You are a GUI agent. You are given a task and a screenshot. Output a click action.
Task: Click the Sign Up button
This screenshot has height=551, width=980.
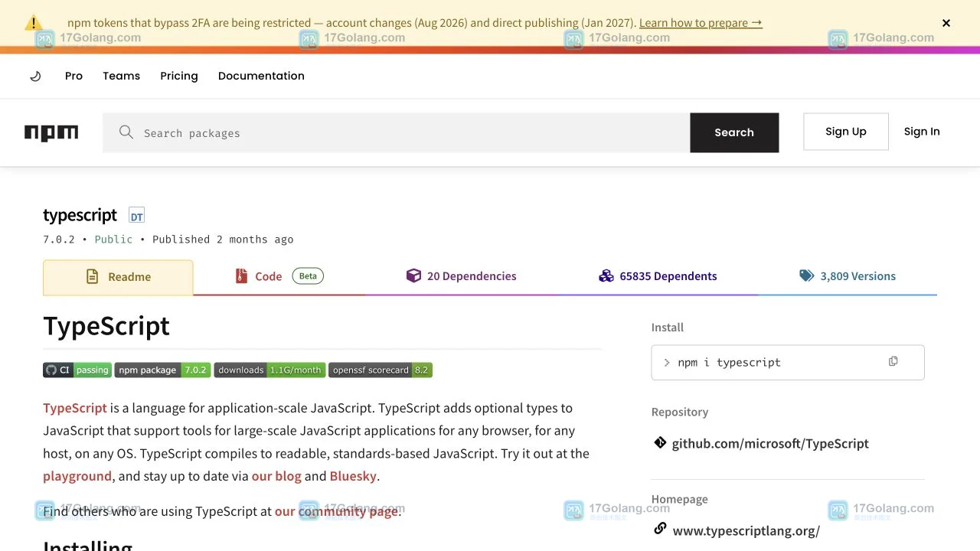pyautogui.click(x=846, y=132)
